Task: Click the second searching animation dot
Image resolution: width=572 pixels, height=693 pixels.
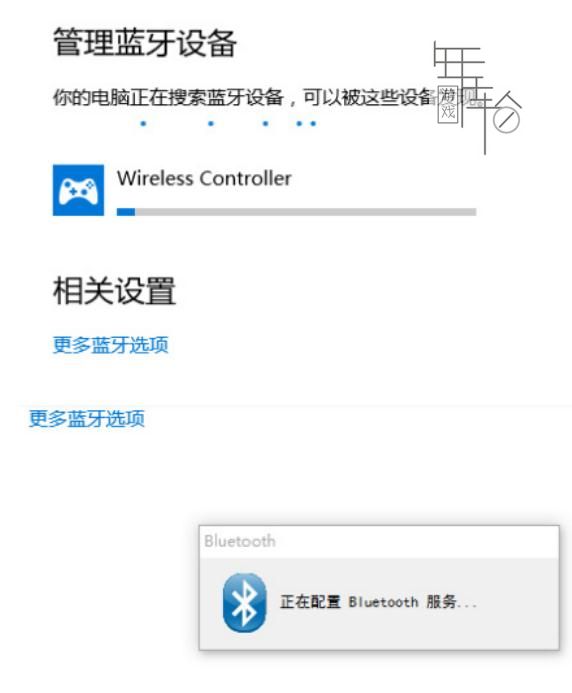Action: coord(211,124)
